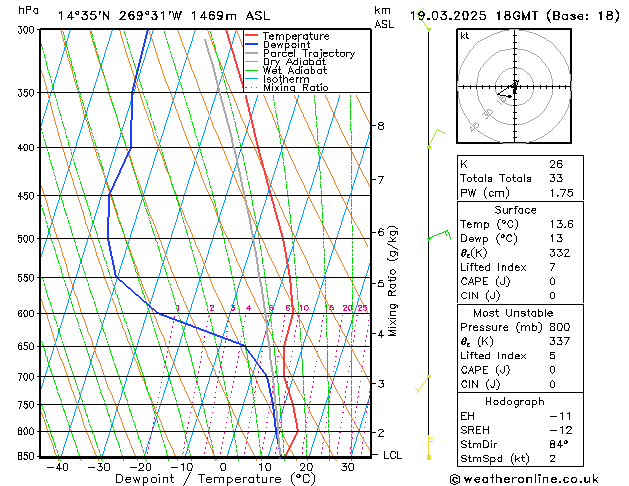
Task: Click the StmSpd (kt) value 2
Action: coord(552,459)
